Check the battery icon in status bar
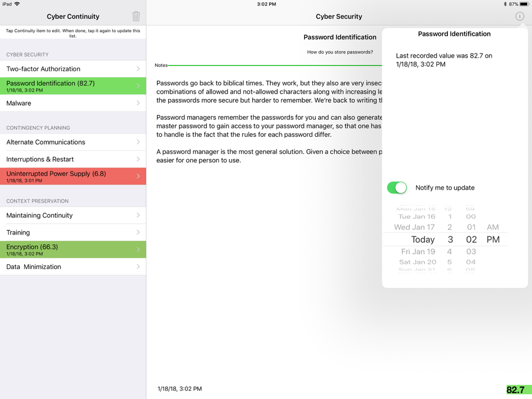 pos(525,4)
